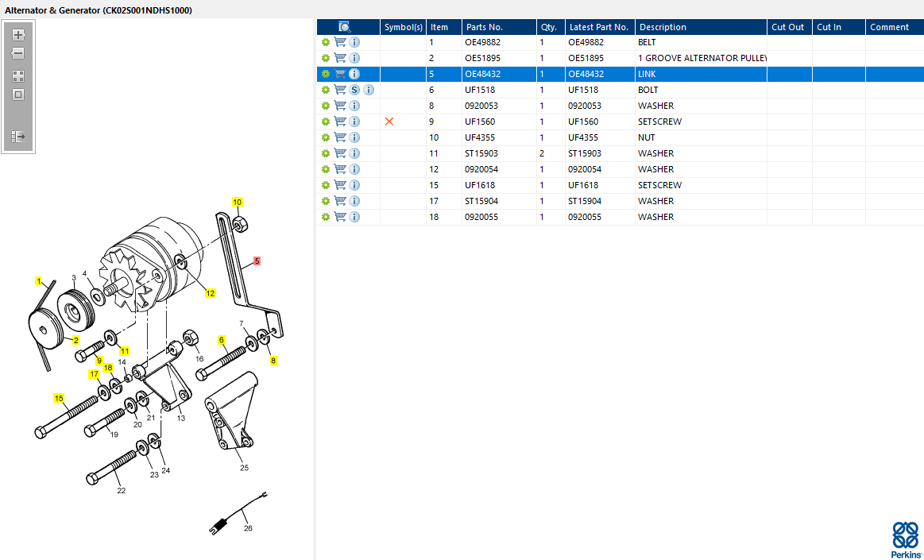Screen dimensions: 924x560
Task: Zoom in on the parts diagram
Action: tap(18, 35)
